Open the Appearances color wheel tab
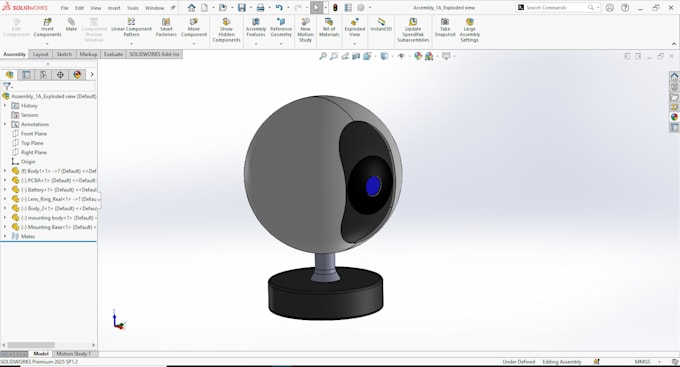 pyautogui.click(x=674, y=117)
